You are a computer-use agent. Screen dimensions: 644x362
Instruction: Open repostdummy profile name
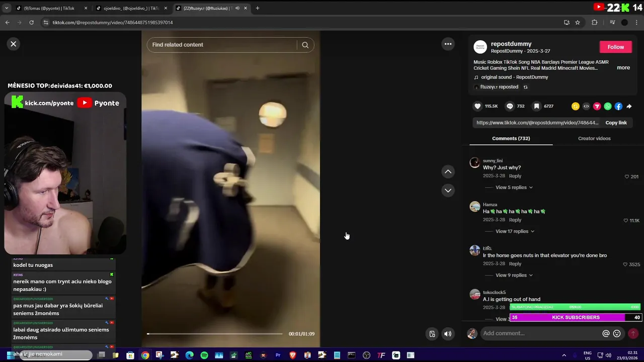pyautogui.click(x=511, y=44)
